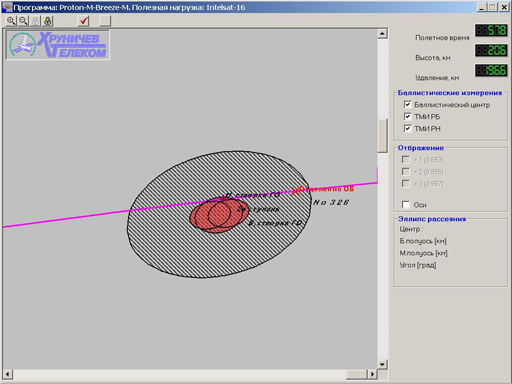Toggle the 1 (0.683) display checkbox
This screenshot has height=384, width=512.
click(406, 160)
